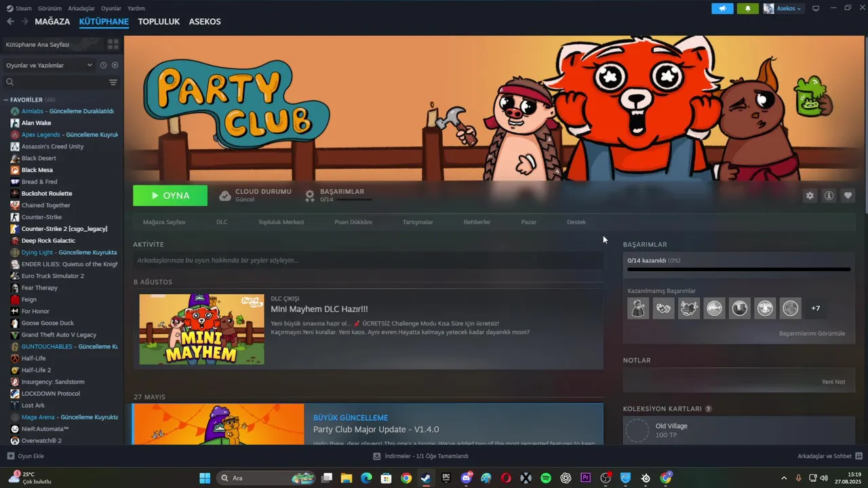Viewport: 868px width, 488px height.
Task: Open the announcements megaphone icon
Action: (x=722, y=8)
